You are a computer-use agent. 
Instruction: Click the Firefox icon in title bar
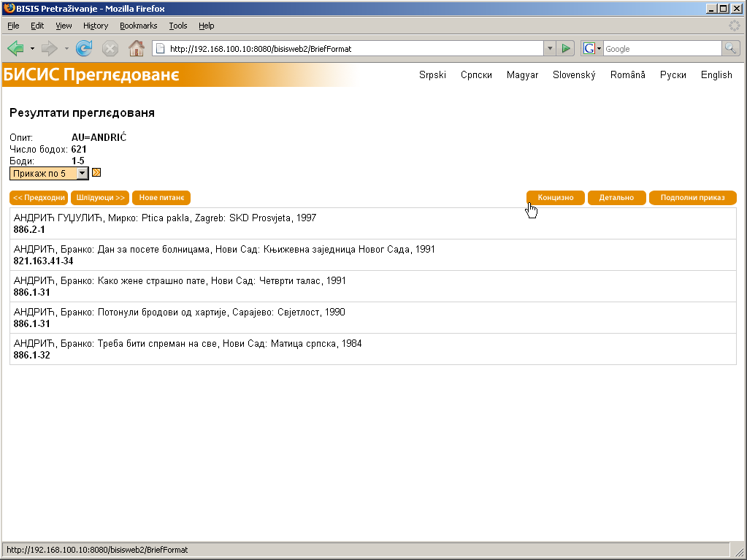click(x=9, y=8)
